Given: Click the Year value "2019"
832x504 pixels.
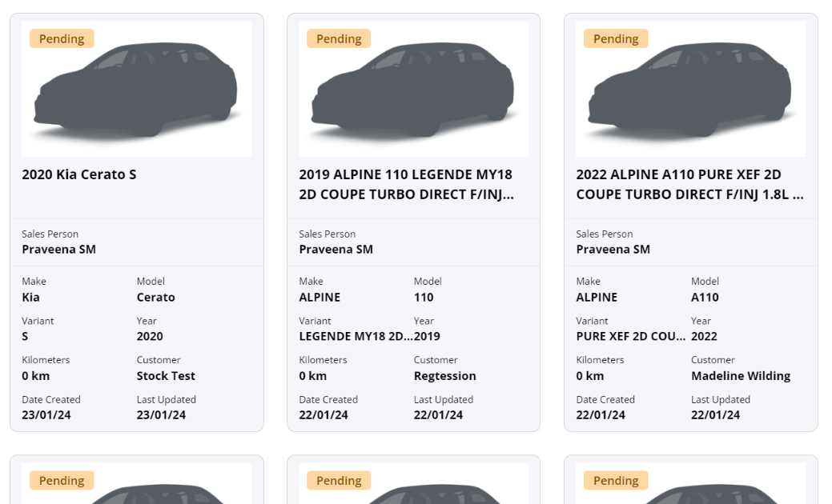Looking at the screenshot, I should click(x=427, y=337).
